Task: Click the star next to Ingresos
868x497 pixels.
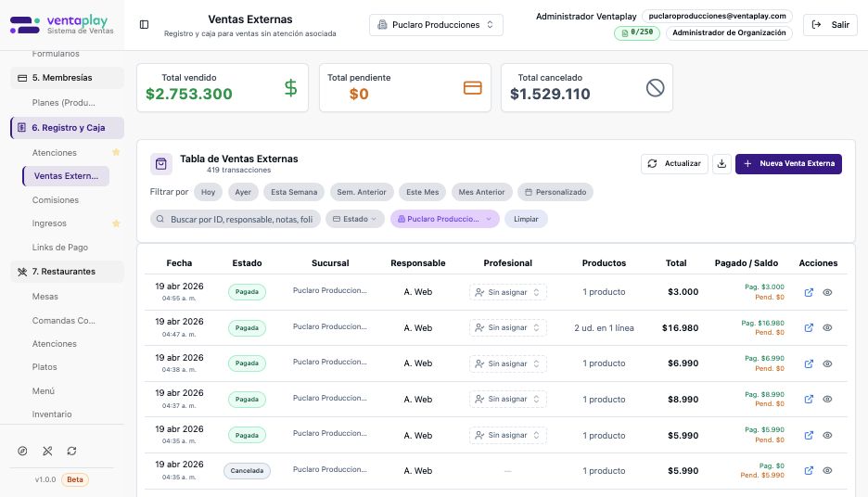Action: tap(116, 223)
